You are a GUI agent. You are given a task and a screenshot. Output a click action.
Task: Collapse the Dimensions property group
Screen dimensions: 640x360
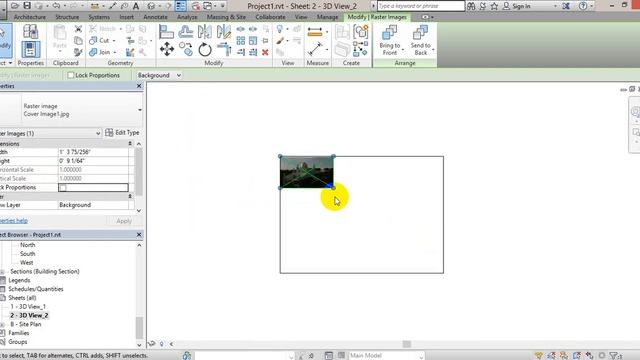click(130, 144)
